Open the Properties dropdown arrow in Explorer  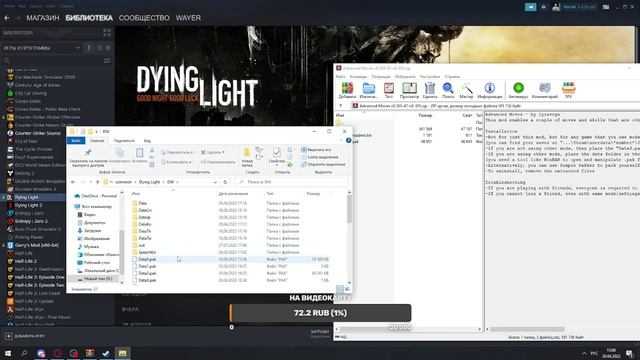(276, 165)
